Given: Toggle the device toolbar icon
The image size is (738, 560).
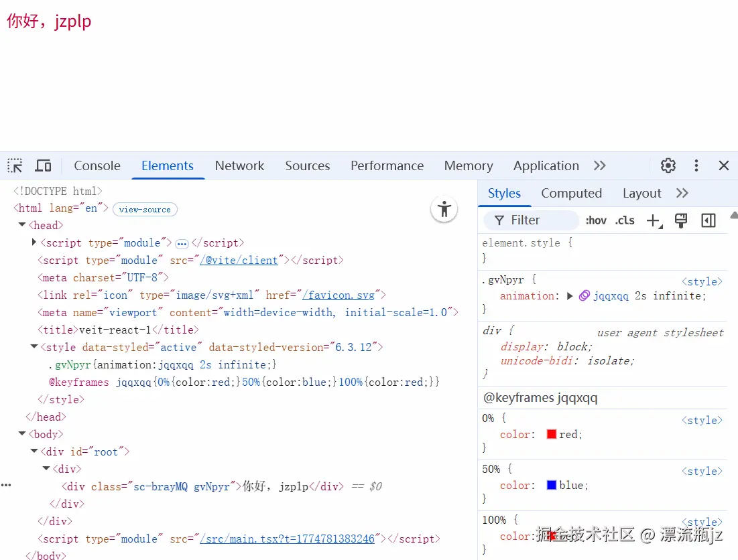Looking at the screenshot, I should 43,165.
